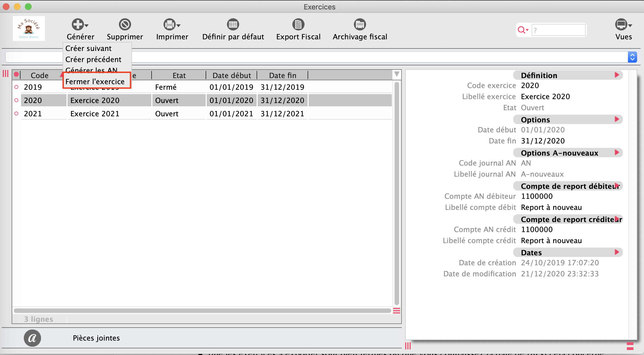
Task: Click the Générer plus icon
Action: (x=78, y=24)
